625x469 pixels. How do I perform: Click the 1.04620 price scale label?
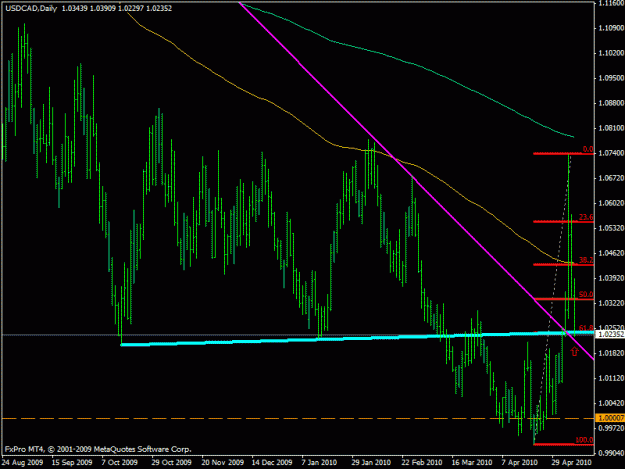pos(611,253)
